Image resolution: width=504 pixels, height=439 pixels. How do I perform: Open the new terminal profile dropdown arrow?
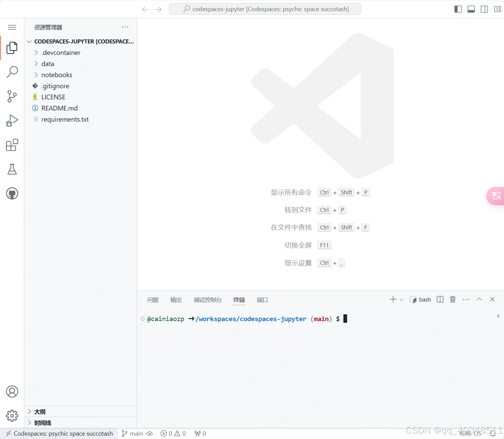(401, 300)
